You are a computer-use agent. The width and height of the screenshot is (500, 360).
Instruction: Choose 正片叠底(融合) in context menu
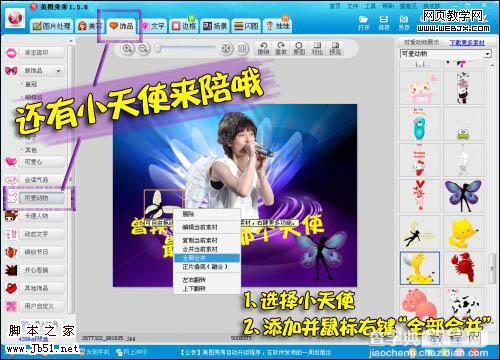click(x=207, y=267)
